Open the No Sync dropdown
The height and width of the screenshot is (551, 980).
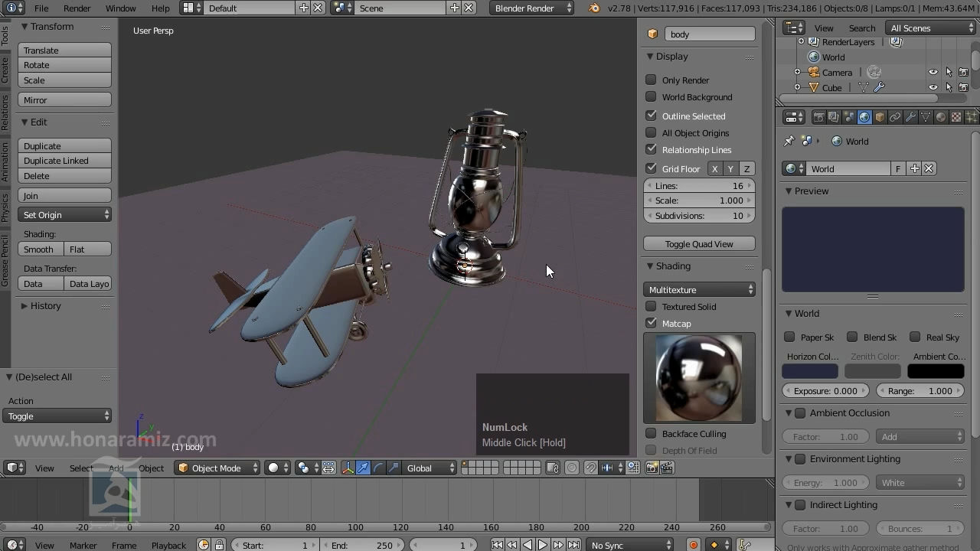[x=630, y=545]
